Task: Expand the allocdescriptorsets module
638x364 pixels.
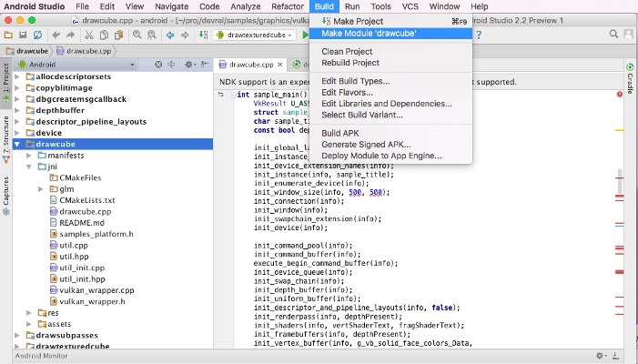Action: pyautogui.click(x=17, y=76)
